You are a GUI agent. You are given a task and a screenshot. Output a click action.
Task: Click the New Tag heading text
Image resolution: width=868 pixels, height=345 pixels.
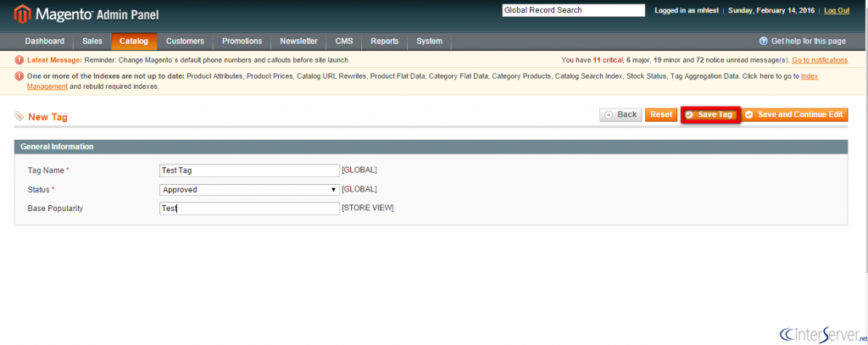pos(47,117)
